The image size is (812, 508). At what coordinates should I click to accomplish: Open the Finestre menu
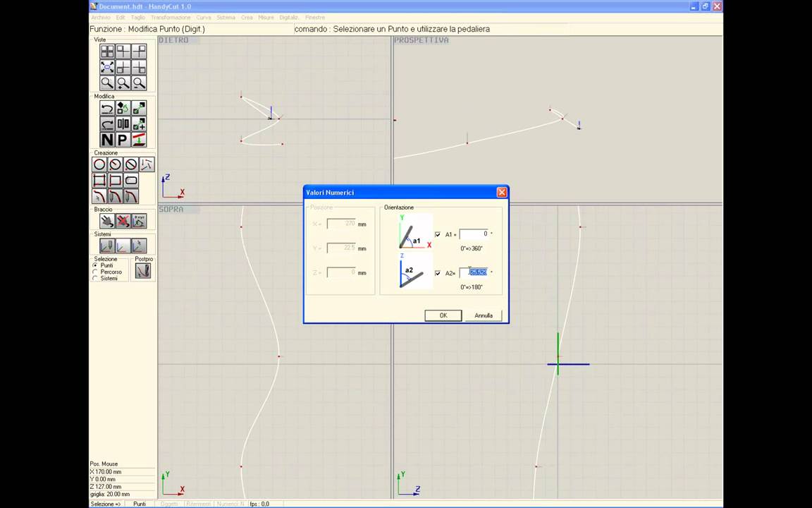(x=315, y=18)
